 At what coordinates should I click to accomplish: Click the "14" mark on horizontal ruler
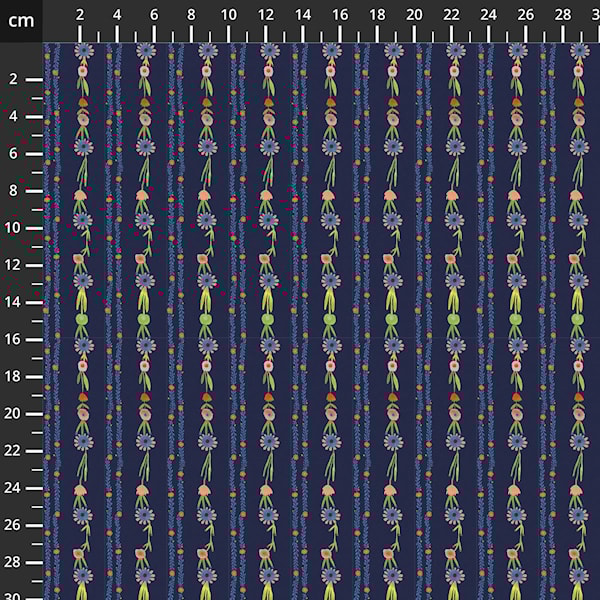(303, 15)
